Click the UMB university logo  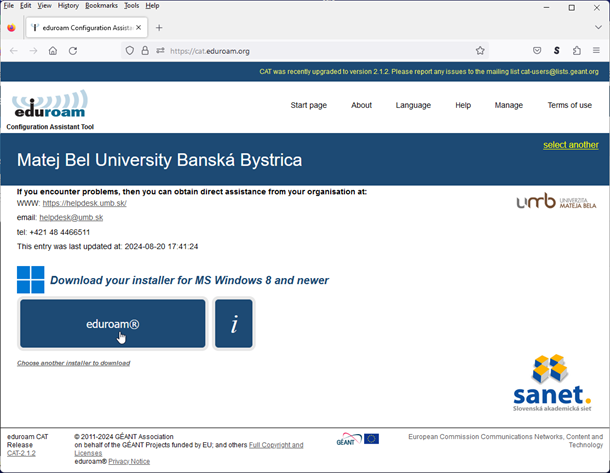(556, 201)
